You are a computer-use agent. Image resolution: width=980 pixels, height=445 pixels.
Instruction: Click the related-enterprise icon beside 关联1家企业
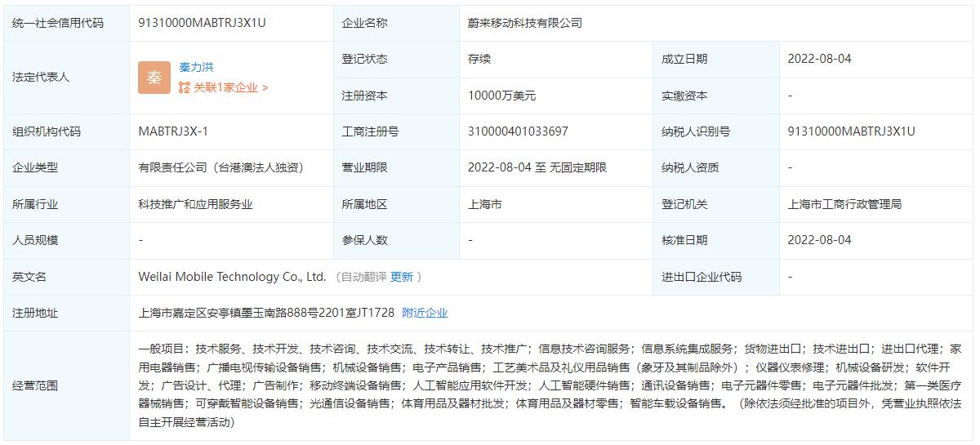click(x=185, y=87)
